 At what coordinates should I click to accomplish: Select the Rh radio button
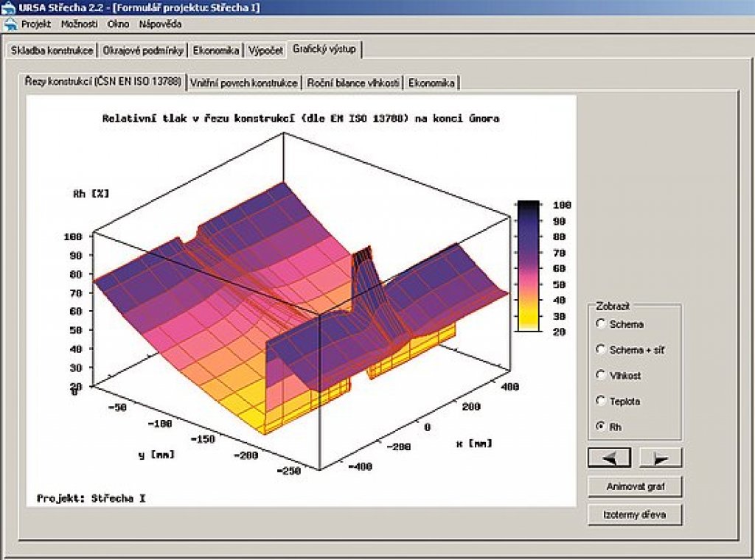click(x=602, y=427)
